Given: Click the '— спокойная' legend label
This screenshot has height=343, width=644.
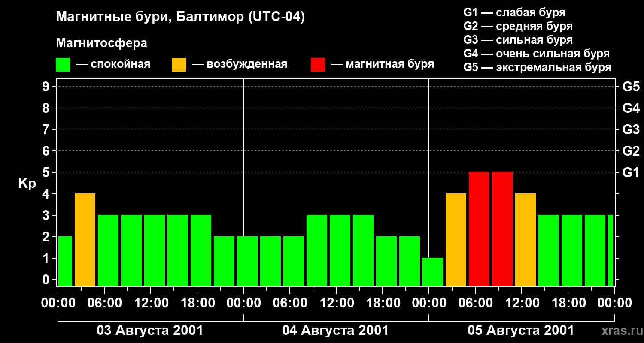Looking at the screenshot, I should click(x=113, y=64).
